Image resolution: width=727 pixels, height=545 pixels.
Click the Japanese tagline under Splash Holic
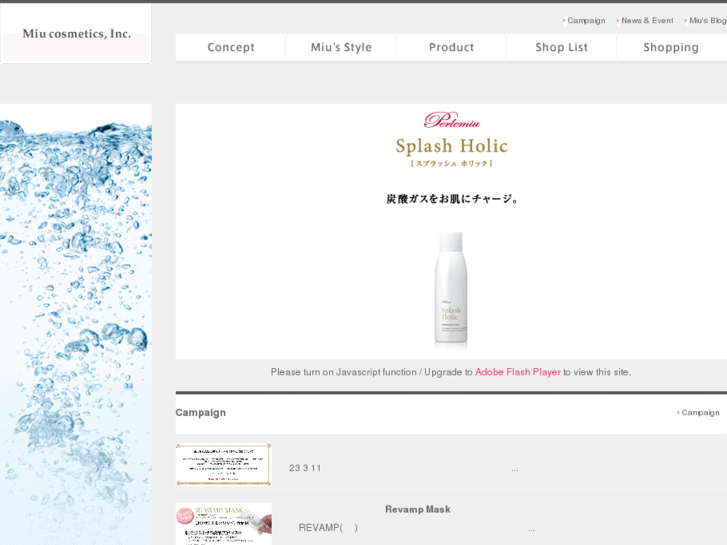(x=452, y=199)
